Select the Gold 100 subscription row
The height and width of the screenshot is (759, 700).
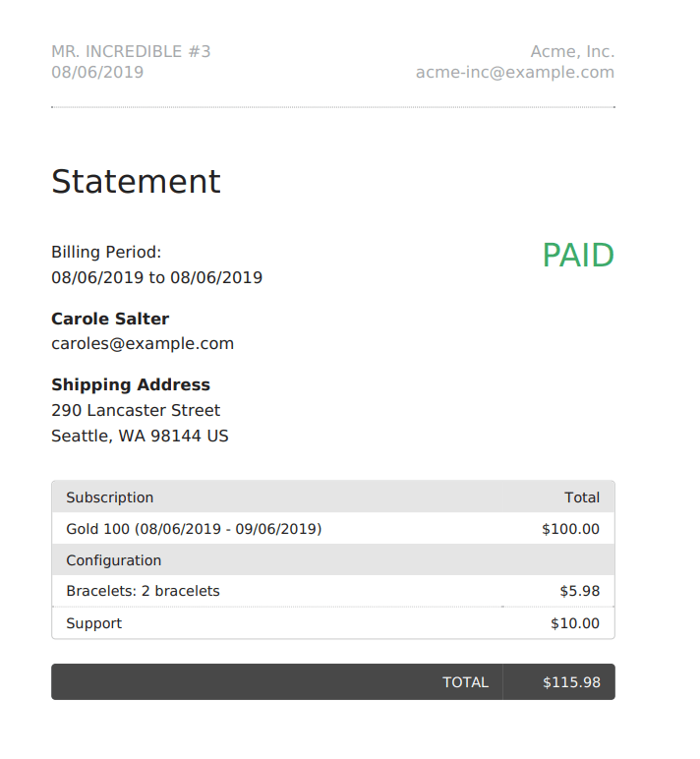tap(333, 529)
